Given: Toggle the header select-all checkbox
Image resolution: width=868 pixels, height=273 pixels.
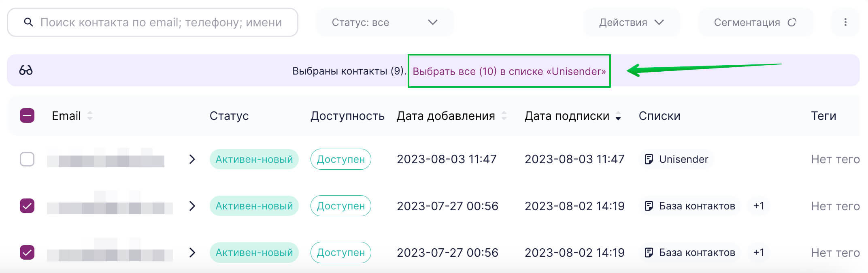Looking at the screenshot, I should point(27,116).
